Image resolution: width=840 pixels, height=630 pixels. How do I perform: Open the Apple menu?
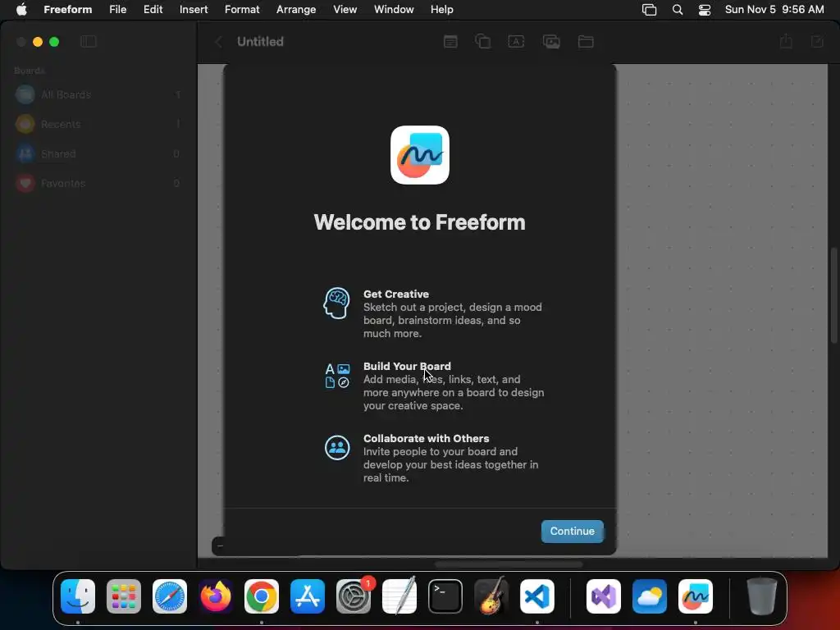21,9
